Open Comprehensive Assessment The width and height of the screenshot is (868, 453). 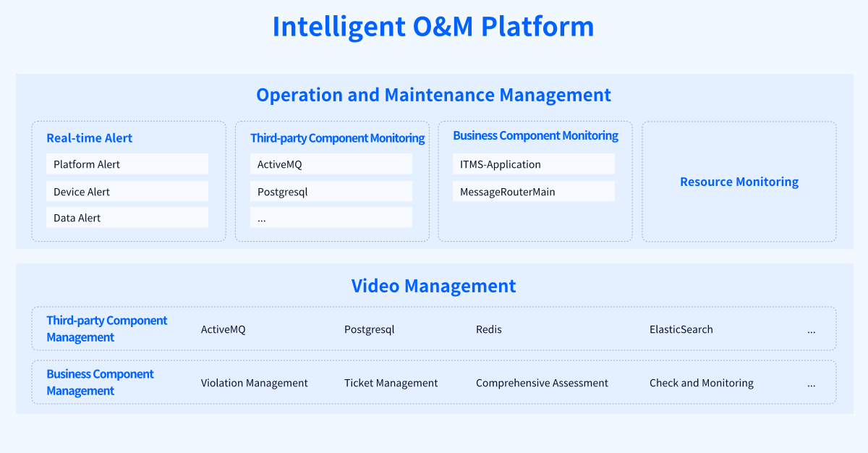542,383
